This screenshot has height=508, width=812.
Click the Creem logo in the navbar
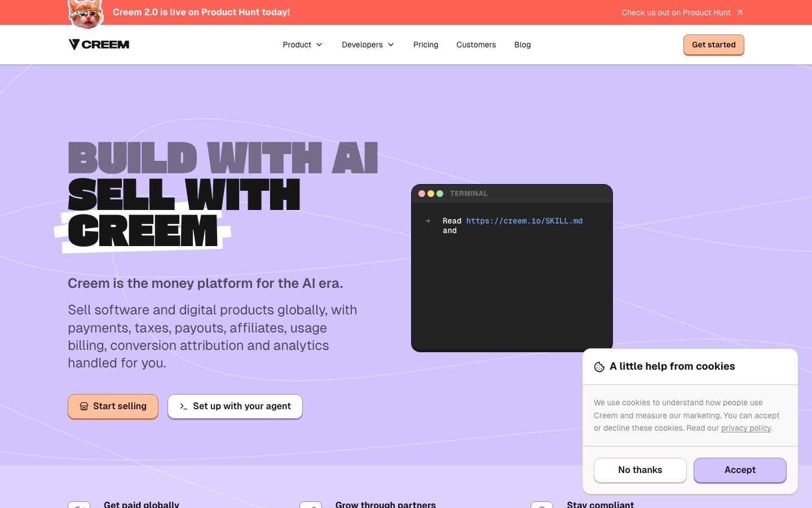(x=99, y=45)
